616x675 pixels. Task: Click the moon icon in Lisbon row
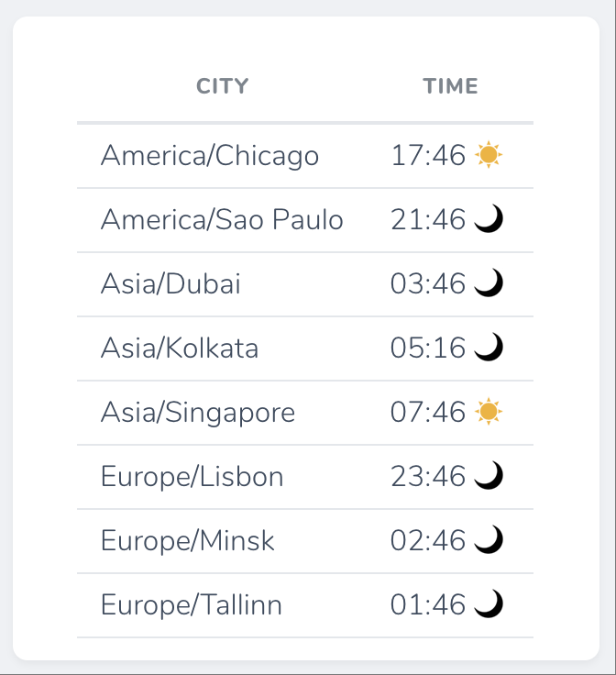(x=489, y=475)
